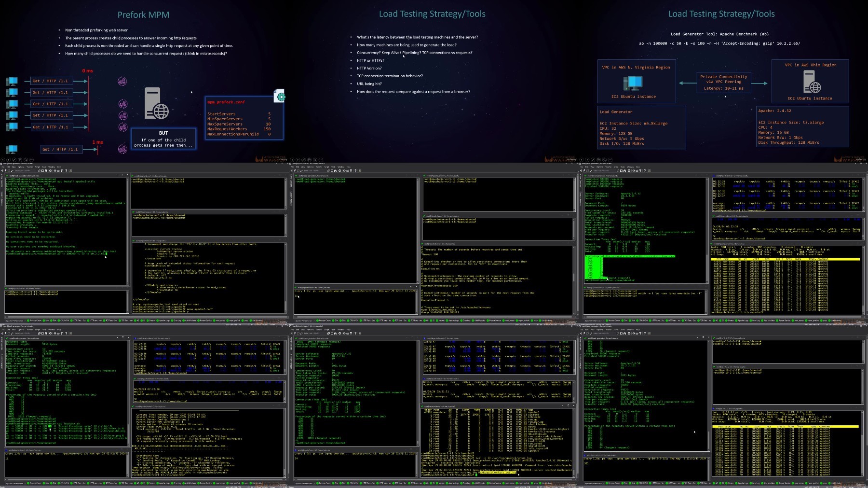Click the 'StartServers 5' config line

(x=239, y=114)
